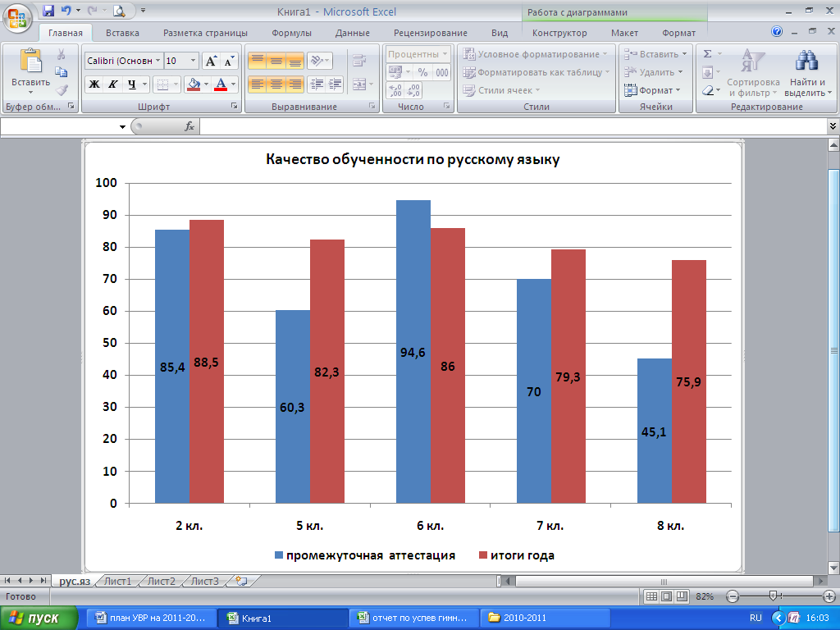Expand the Calibri font name dropdown
The width and height of the screenshot is (840, 630).
(158, 61)
